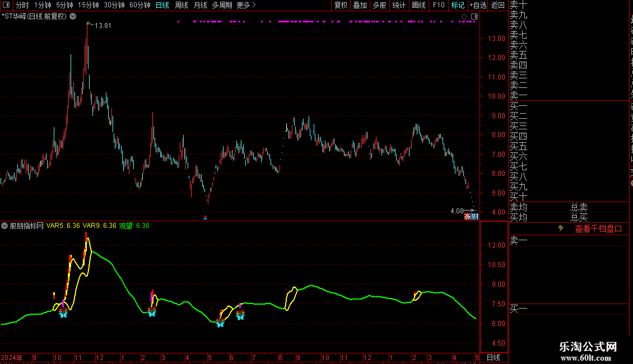The width and height of the screenshot is (633, 364).
Task: Click the butterfly signal icon near February 2025
Action: point(152,311)
